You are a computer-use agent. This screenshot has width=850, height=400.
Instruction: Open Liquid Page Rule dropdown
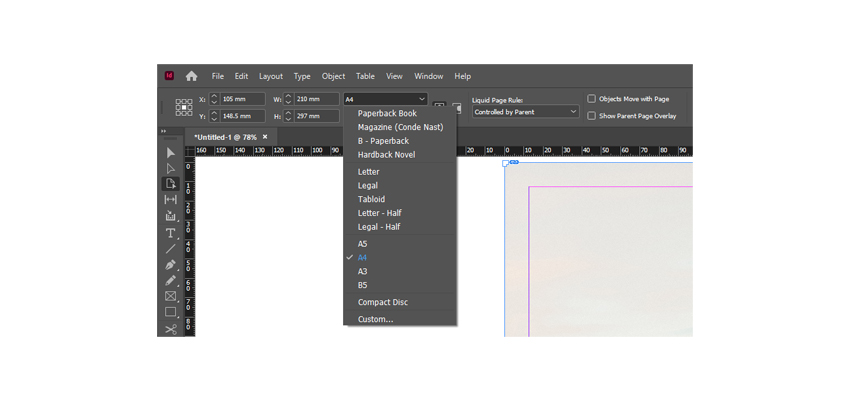pyautogui.click(x=525, y=112)
